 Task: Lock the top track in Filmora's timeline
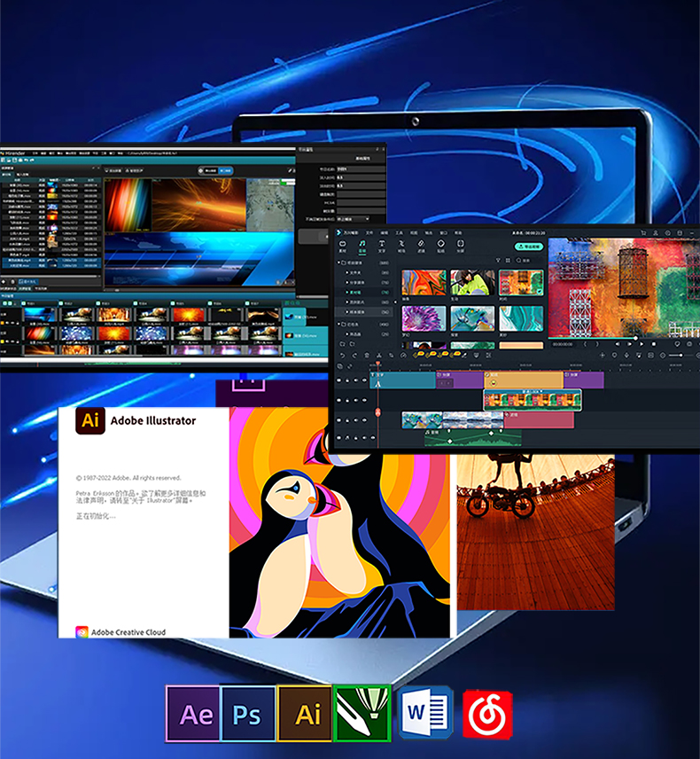[x=347, y=380]
